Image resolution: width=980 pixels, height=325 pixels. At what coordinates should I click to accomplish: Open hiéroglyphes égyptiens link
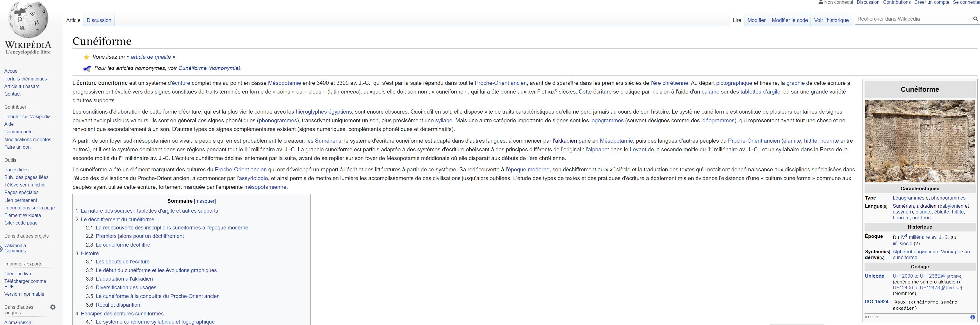pyautogui.click(x=324, y=112)
